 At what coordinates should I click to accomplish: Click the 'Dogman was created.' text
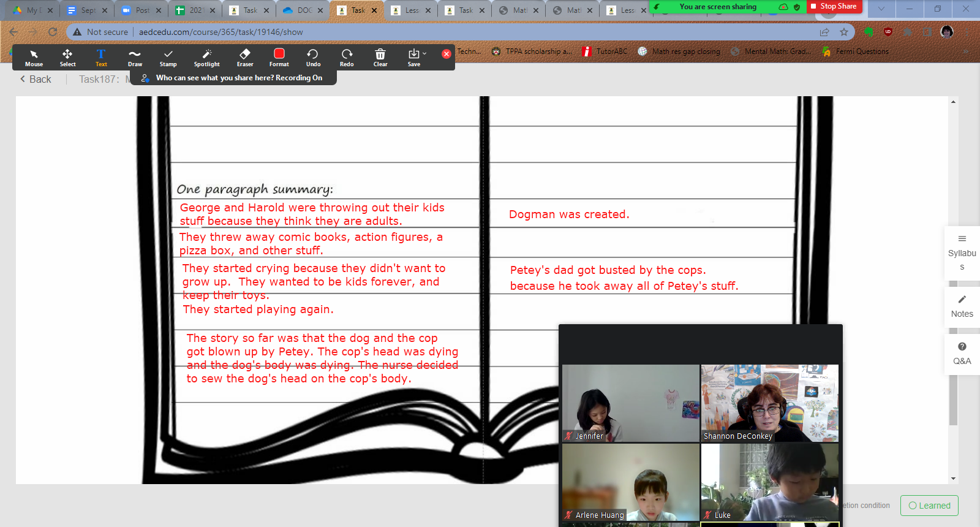point(569,214)
